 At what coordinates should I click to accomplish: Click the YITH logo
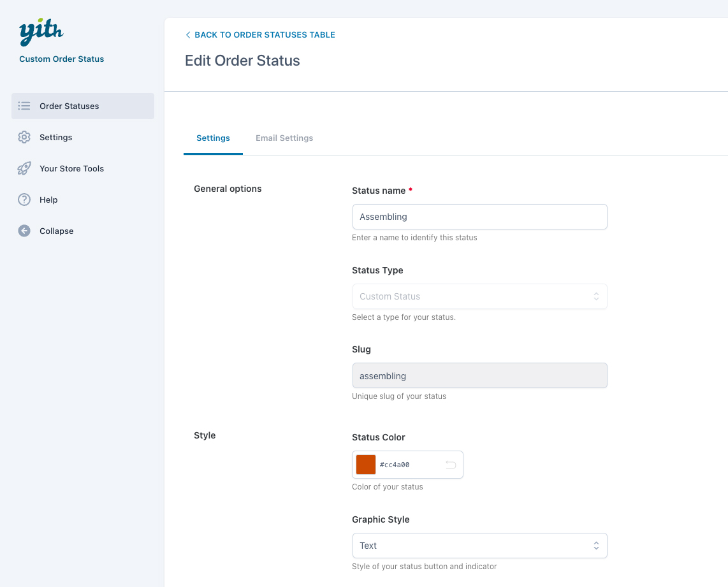41,32
